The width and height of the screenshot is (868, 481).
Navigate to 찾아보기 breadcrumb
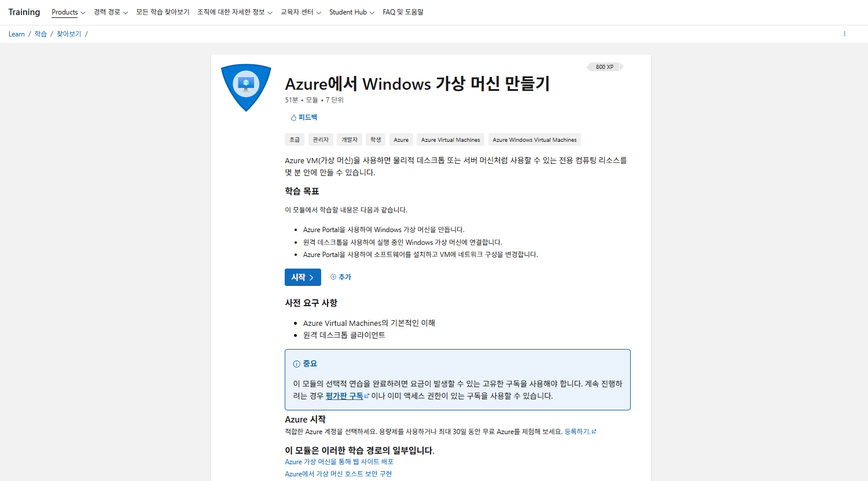click(x=69, y=34)
